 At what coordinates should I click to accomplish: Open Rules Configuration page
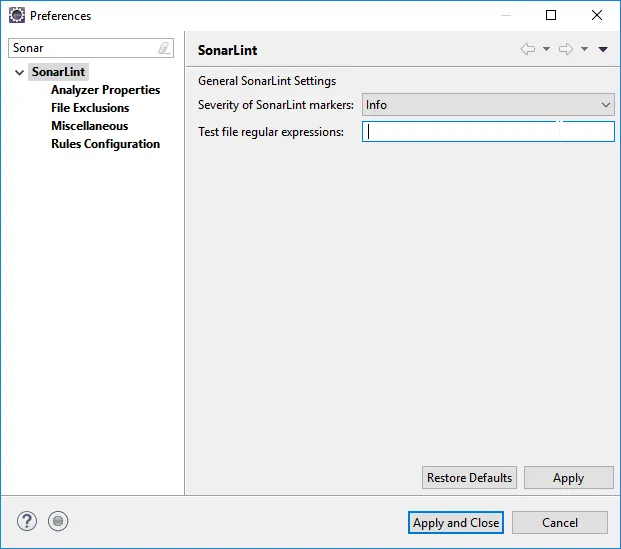(x=105, y=144)
